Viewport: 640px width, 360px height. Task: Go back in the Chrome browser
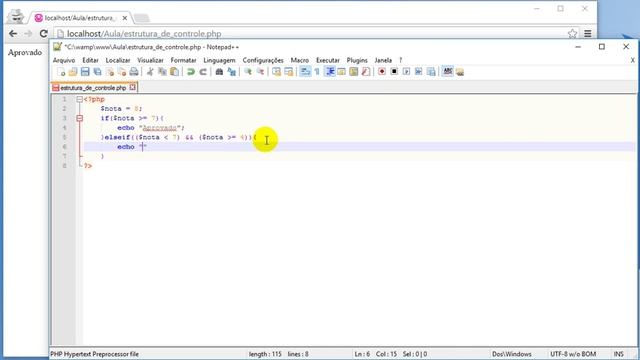[13, 33]
